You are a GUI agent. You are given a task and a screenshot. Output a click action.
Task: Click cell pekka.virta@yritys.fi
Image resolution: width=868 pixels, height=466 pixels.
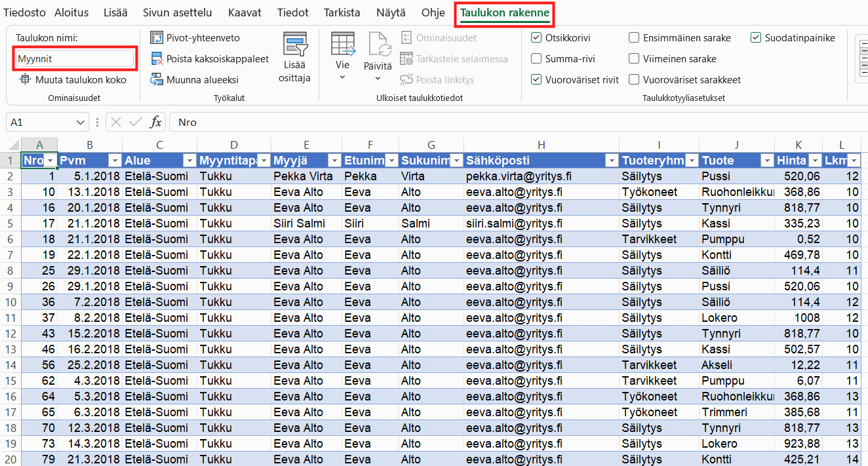541,176
